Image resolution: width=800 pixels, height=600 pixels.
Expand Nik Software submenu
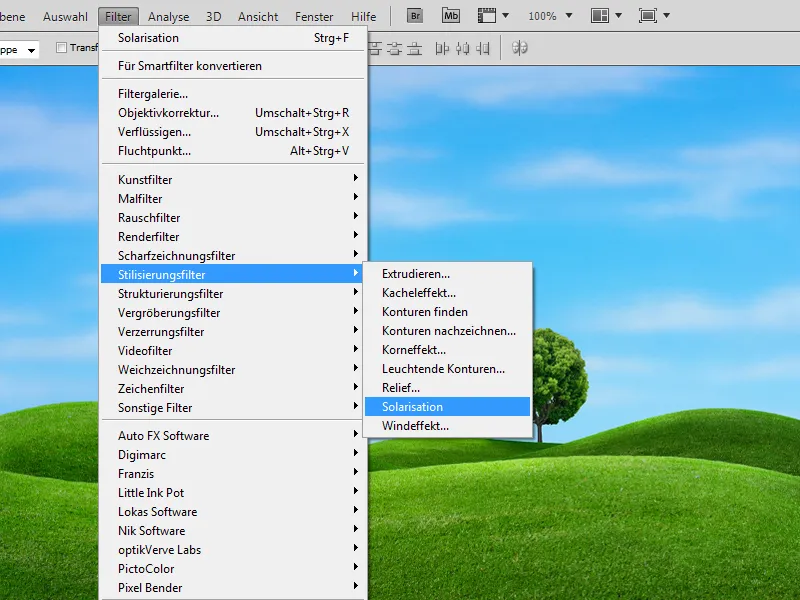[233, 531]
